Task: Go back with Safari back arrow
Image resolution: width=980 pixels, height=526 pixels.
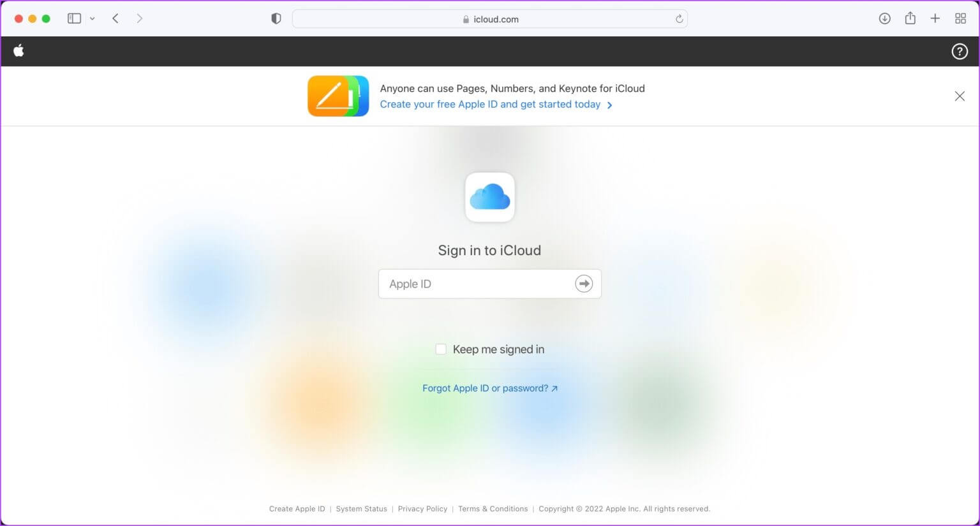Action: point(115,18)
